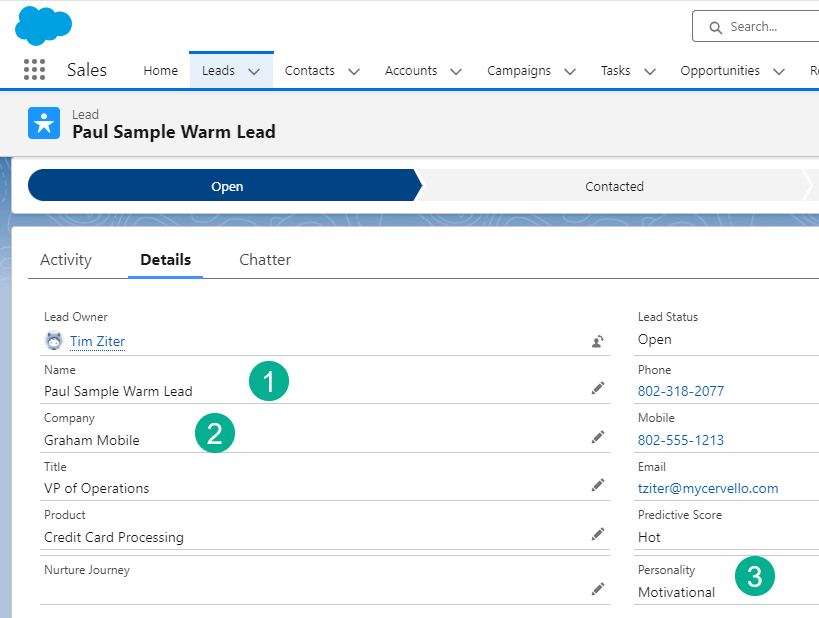Edit the Name field pencil icon
The height and width of the screenshot is (618, 819).
[598, 388]
